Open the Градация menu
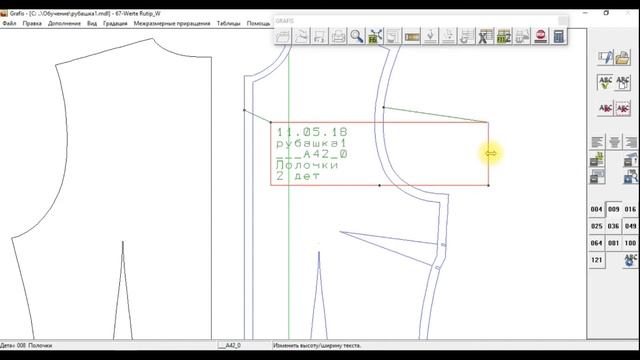Viewport: 640px width, 360px height. coord(115,24)
